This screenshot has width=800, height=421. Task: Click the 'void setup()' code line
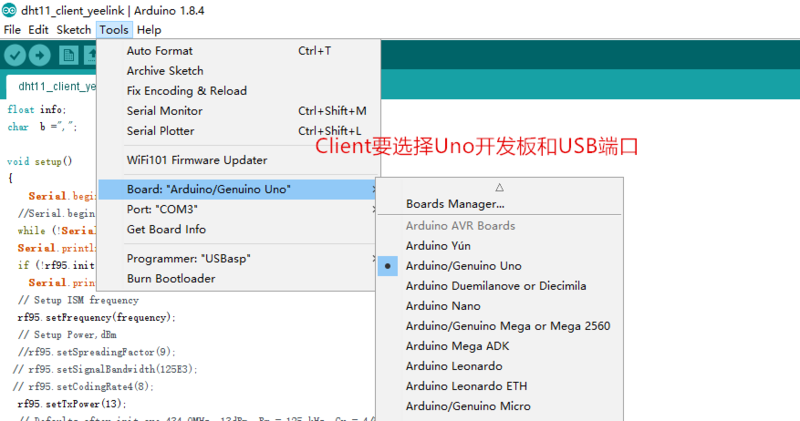[40, 161]
